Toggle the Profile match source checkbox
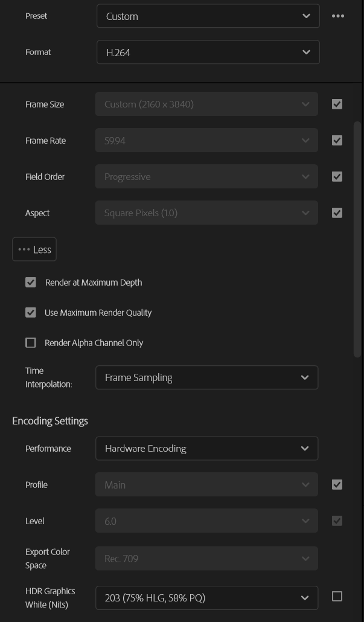Screen dimensions: 364x622 pos(337,485)
